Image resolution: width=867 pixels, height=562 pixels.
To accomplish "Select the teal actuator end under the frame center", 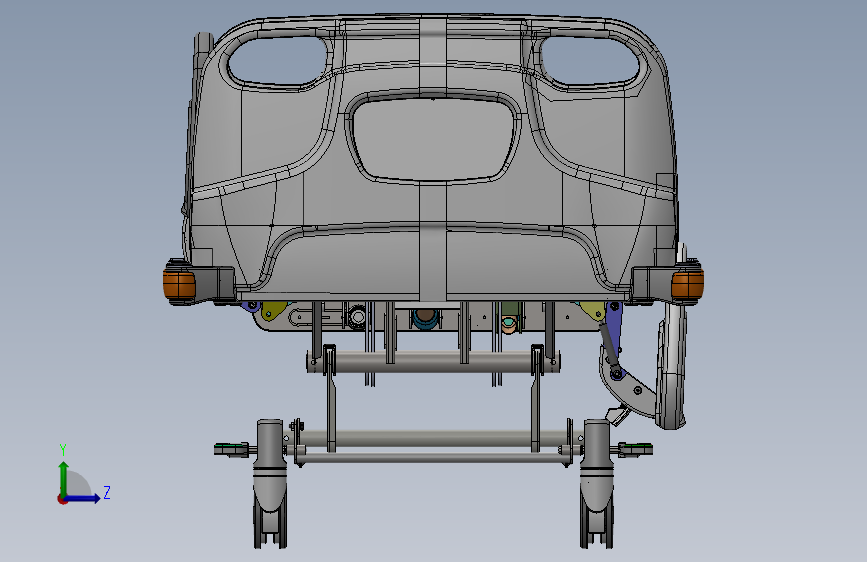I will click(x=425, y=319).
